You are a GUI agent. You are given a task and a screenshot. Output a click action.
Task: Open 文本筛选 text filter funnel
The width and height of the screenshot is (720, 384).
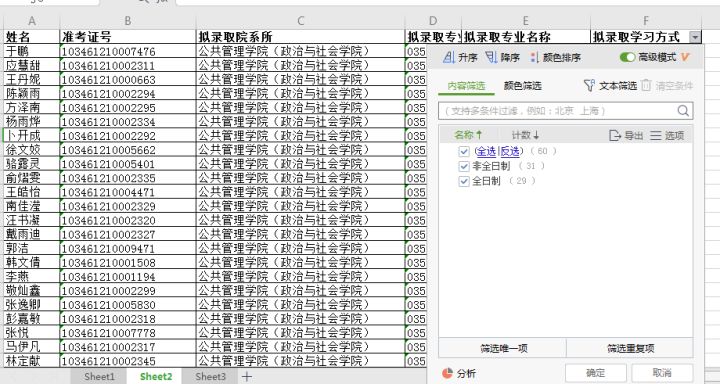pos(589,85)
